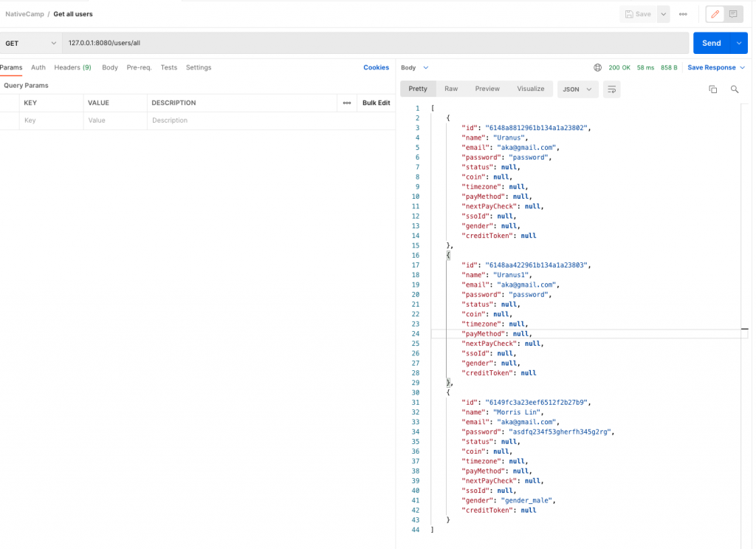Click the Query Params heading
The width and height of the screenshot is (756, 549).
click(x=26, y=86)
